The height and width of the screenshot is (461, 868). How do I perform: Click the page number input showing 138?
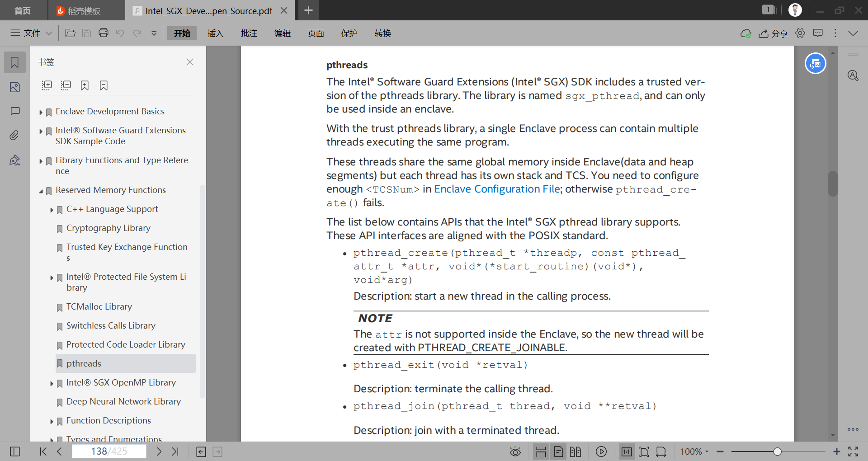tap(108, 451)
